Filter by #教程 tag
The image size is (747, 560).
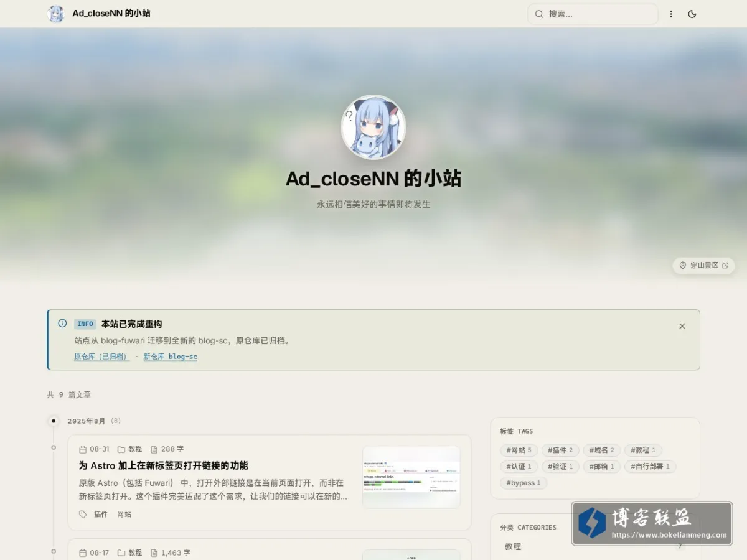tap(643, 450)
